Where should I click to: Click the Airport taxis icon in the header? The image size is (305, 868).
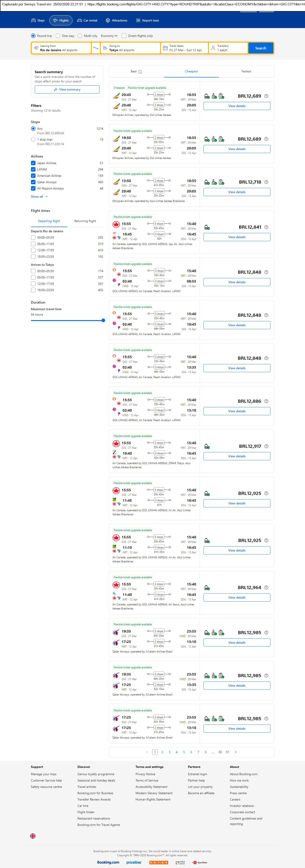pyautogui.click(x=138, y=21)
